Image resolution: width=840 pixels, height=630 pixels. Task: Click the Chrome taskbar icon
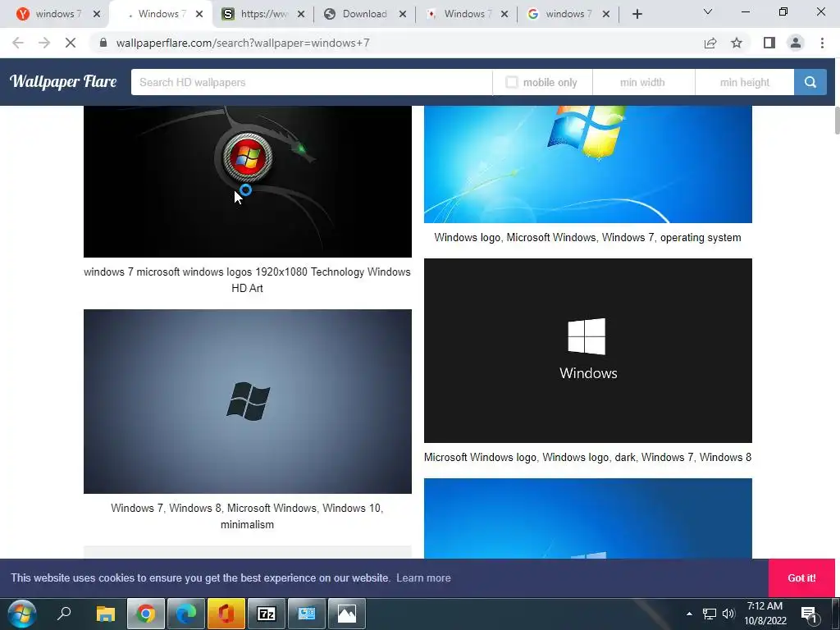(146, 614)
